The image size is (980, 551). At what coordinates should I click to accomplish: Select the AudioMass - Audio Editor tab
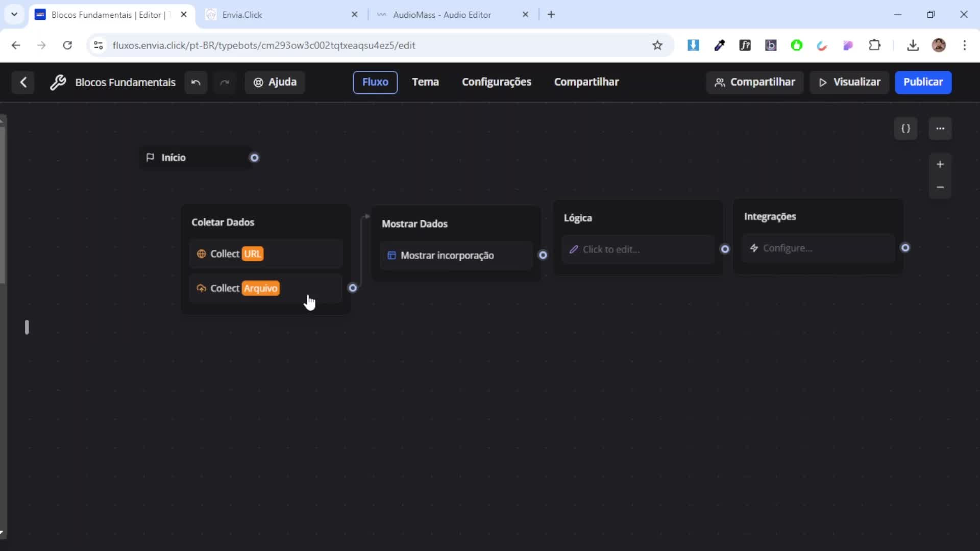point(442,14)
